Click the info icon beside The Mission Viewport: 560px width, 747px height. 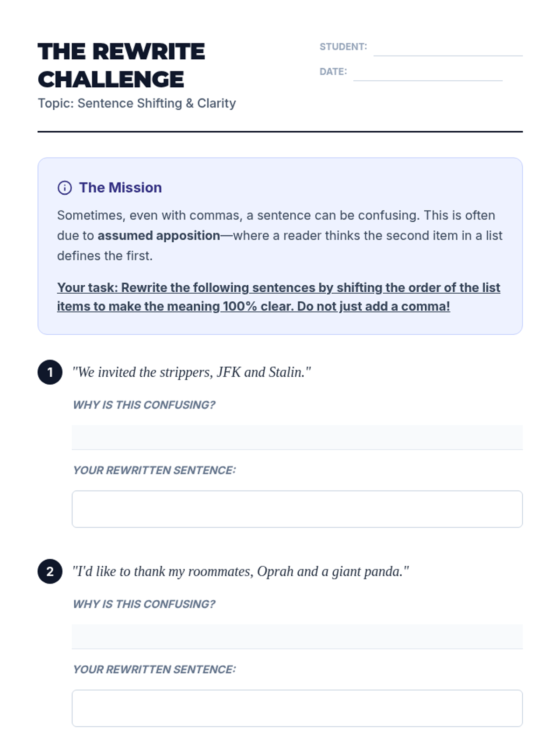coord(64,188)
